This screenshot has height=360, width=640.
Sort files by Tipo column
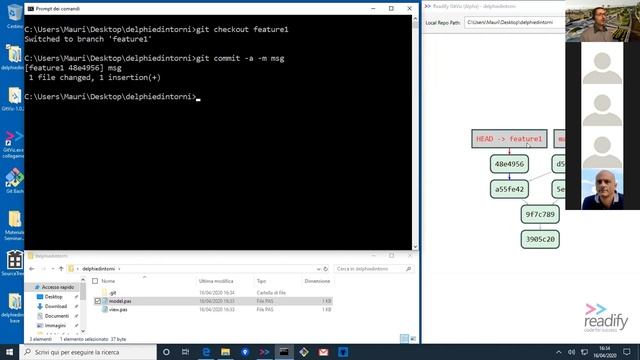coord(261,281)
